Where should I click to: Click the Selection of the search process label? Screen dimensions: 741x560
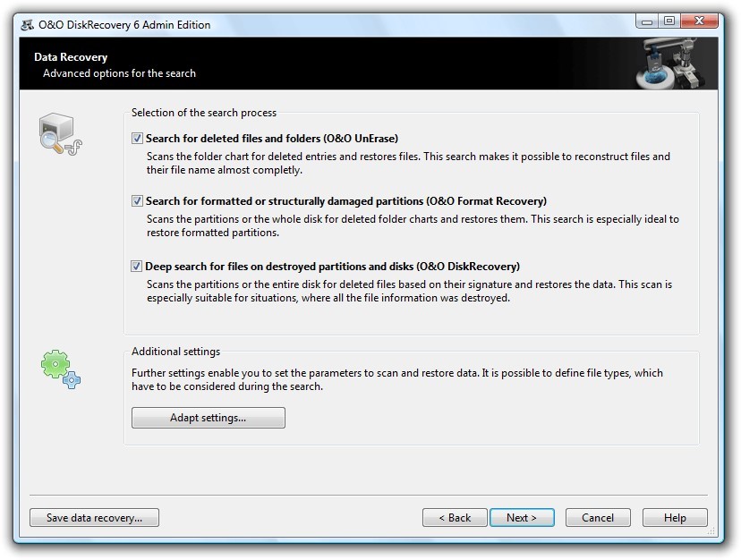pos(204,113)
